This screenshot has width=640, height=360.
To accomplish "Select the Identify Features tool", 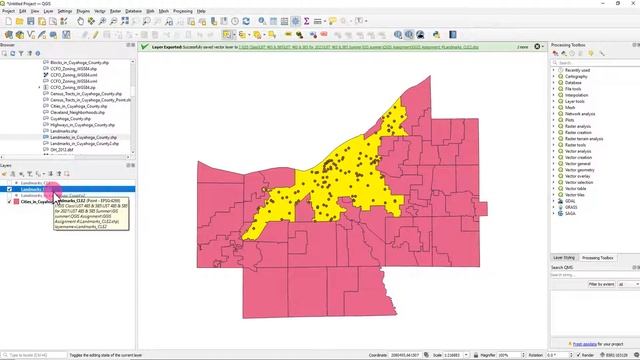I will coord(262,21).
